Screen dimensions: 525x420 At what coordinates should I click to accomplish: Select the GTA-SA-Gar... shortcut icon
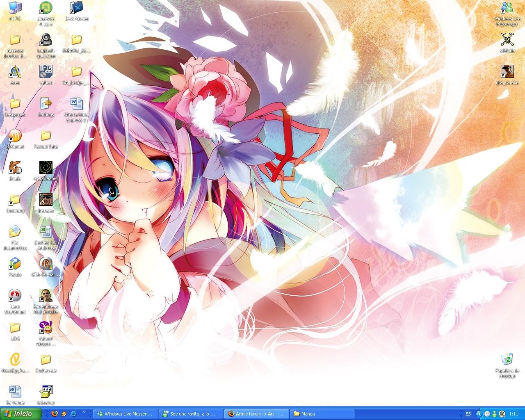tap(46, 267)
